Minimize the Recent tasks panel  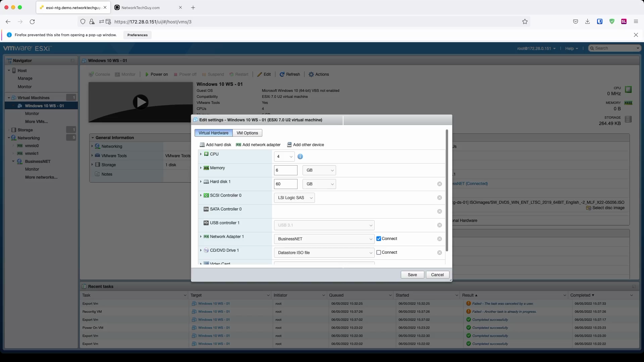pos(634,287)
